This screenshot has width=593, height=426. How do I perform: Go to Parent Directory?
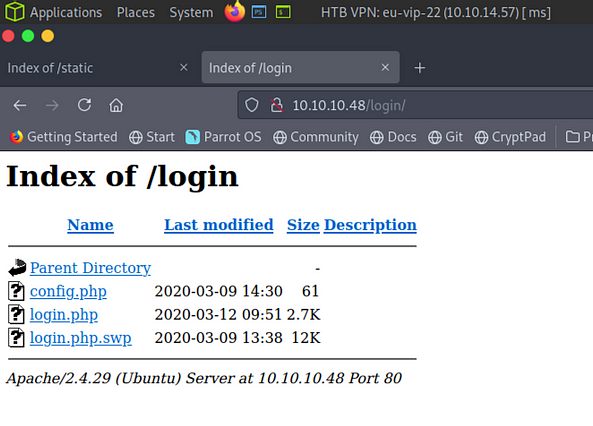click(90, 268)
